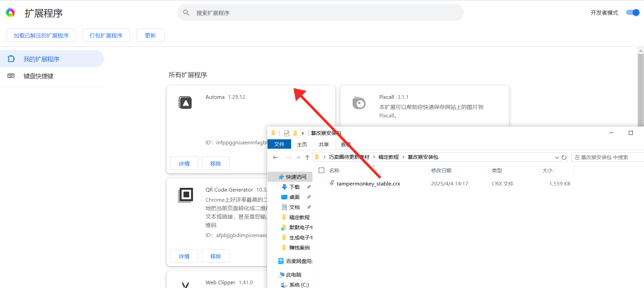Click the Desktop icon in Explorer sidebar

click(x=284, y=197)
